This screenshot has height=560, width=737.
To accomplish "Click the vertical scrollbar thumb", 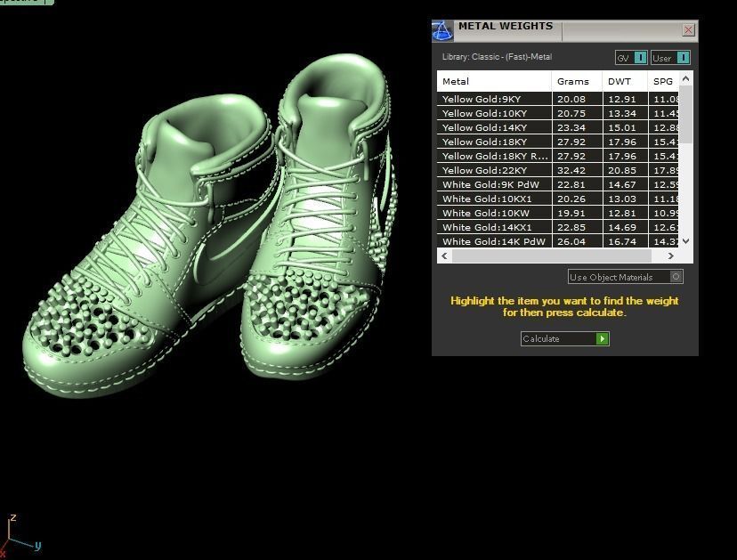I will [x=685, y=114].
